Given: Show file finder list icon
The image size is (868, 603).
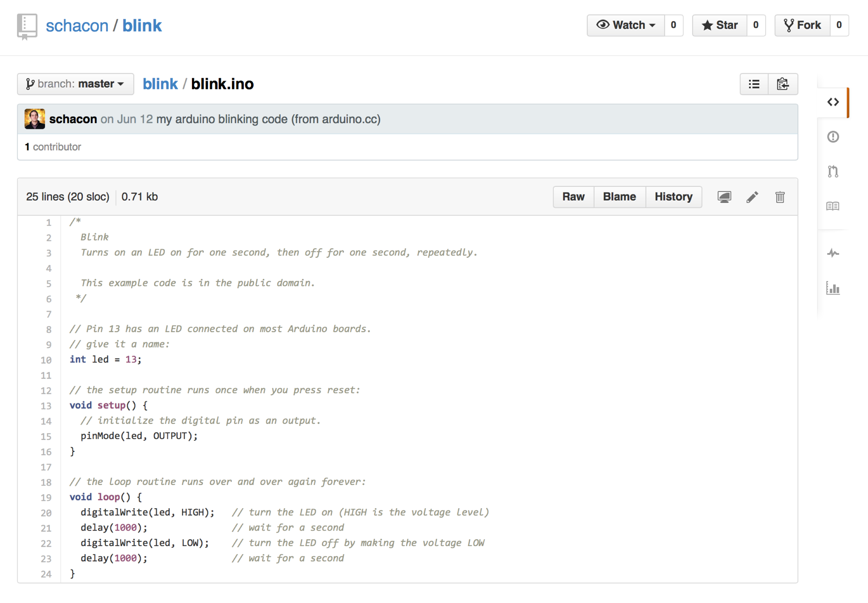Looking at the screenshot, I should (x=754, y=84).
